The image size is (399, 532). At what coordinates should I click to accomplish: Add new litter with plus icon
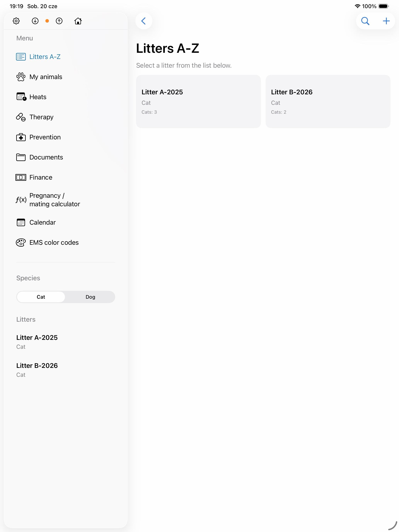(386, 21)
